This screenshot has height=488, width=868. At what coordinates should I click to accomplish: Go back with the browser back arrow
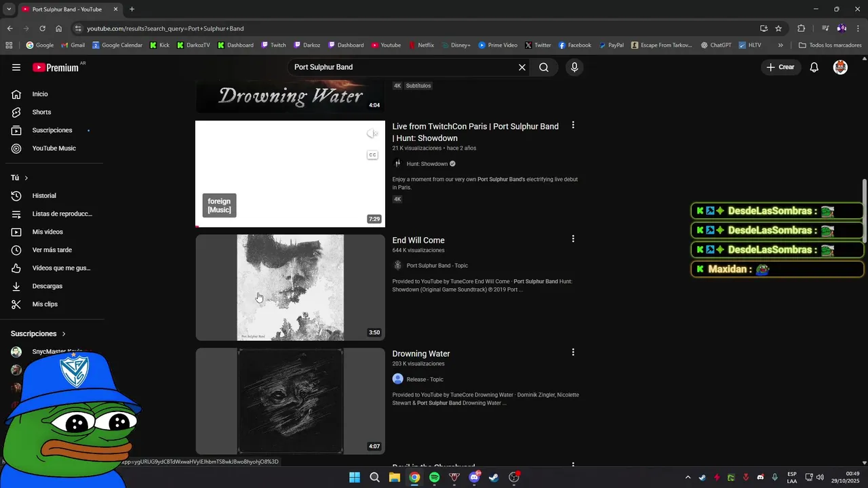click(x=9, y=28)
